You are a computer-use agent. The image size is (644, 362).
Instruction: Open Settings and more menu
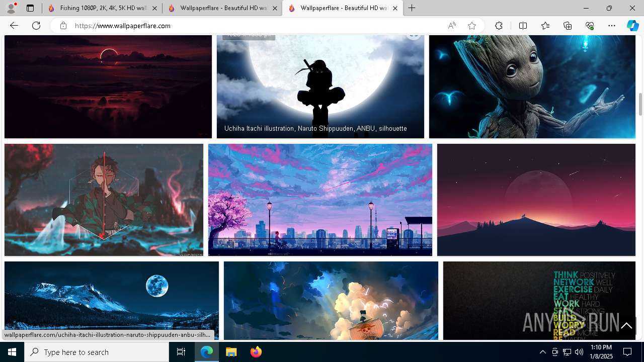612,26
